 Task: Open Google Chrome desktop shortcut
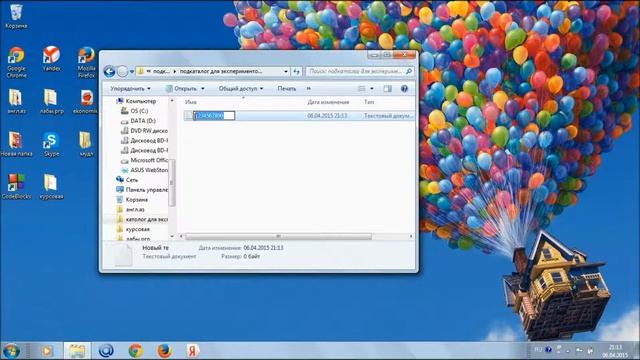(x=16, y=62)
